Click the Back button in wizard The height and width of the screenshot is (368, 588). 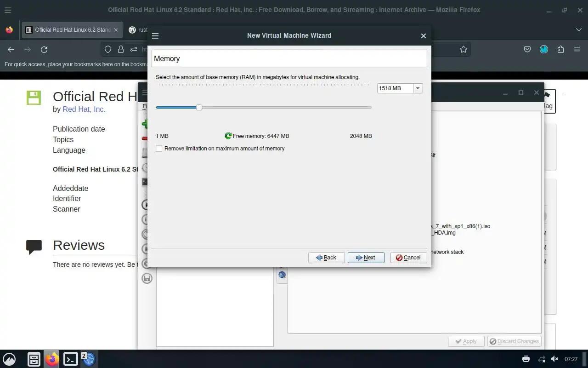[x=326, y=258]
